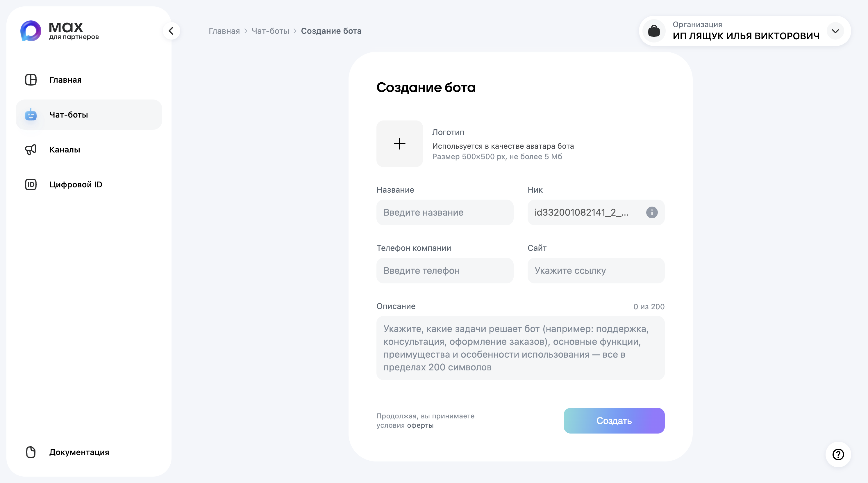868x483 pixels.
Task: Open Цифровой ID via its ID icon
Action: [31, 184]
